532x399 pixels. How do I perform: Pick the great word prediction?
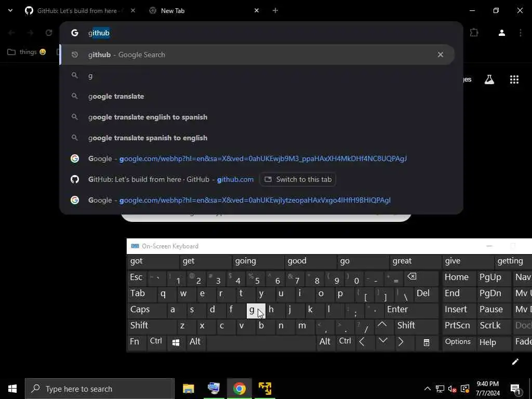click(415, 261)
